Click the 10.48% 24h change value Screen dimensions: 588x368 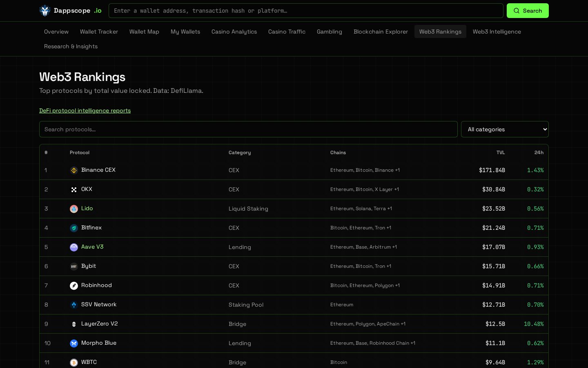(x=534, y=324)
